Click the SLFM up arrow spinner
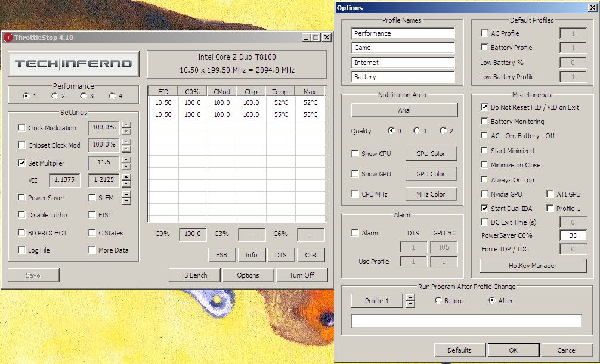 click(x=126, y=194)
